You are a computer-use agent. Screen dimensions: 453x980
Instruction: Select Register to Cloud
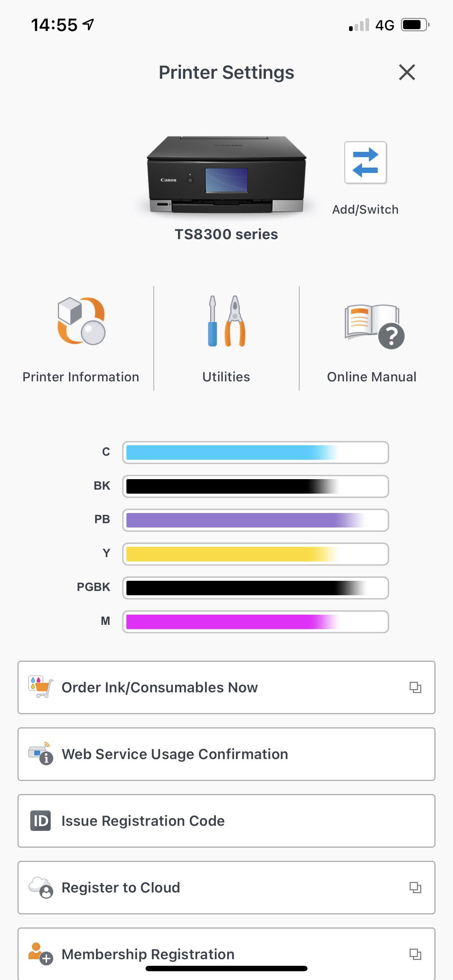pos(226,887)
